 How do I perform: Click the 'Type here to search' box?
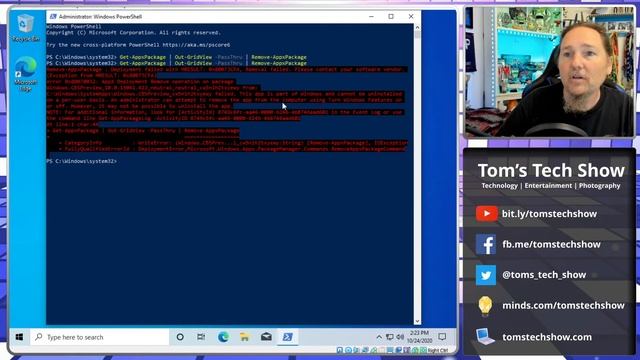pos(99,337)
